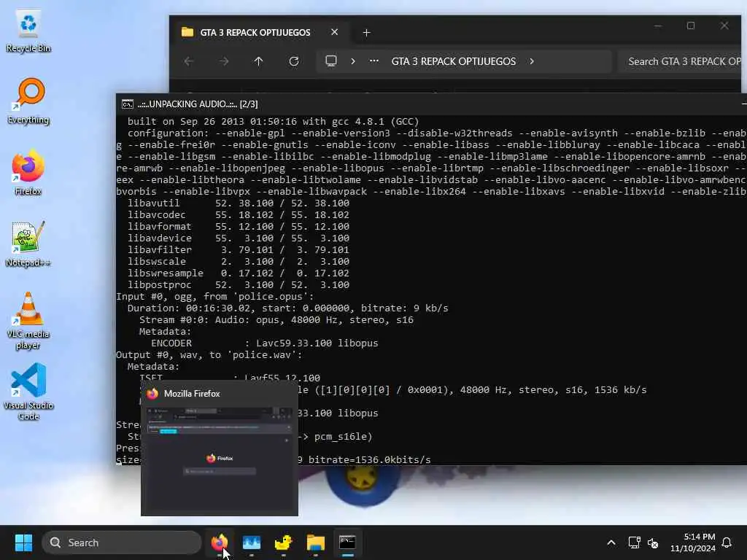Screen dimensions: 747x560
Task: Add a new File Explorer tab
Action: point(366,32)
